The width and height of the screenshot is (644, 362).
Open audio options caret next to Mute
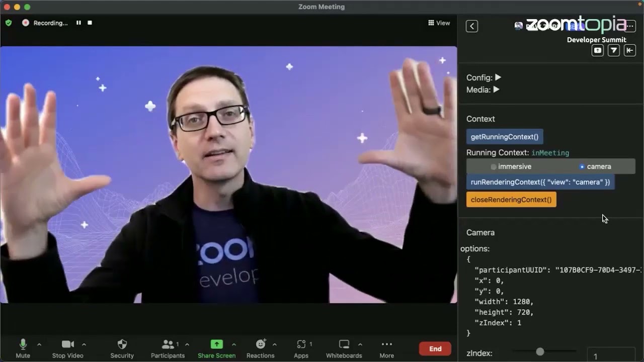point(39,344)
